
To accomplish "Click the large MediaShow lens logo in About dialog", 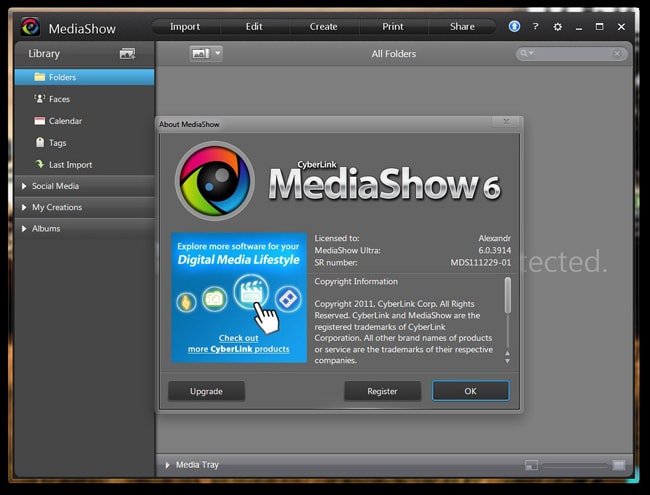I will [215, 180].
